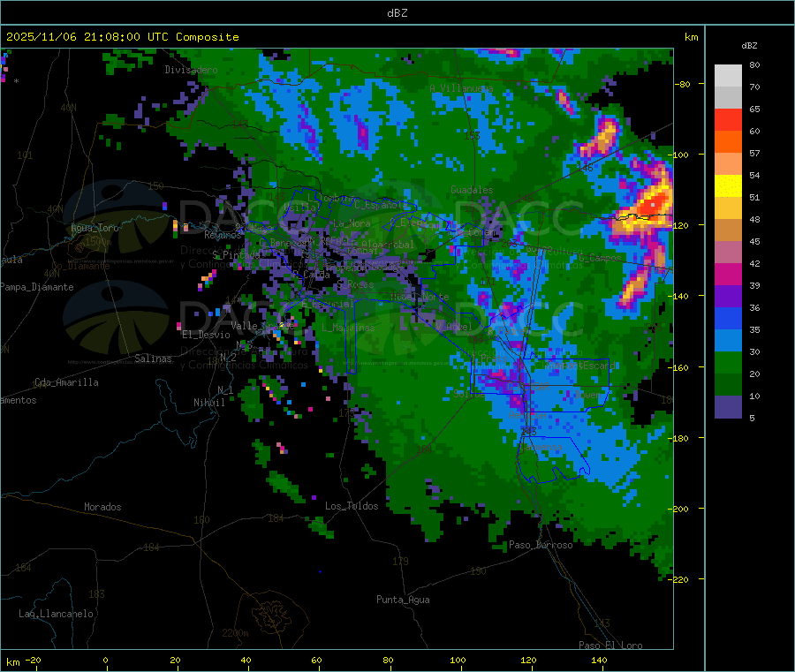The width and height of the screenshot is (795, 672).
Task: Click the pink 45-42 dBZ legend swatch
Action: [x=728, y=253]
